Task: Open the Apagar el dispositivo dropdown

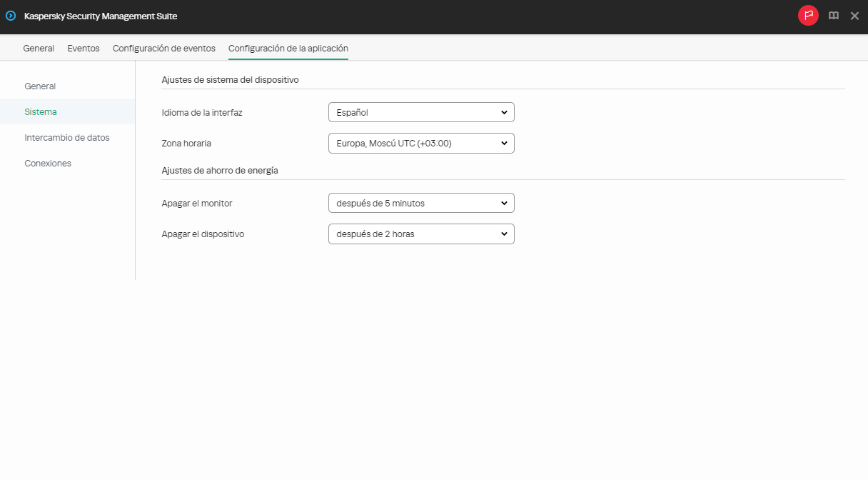Action: coord(421,234)
